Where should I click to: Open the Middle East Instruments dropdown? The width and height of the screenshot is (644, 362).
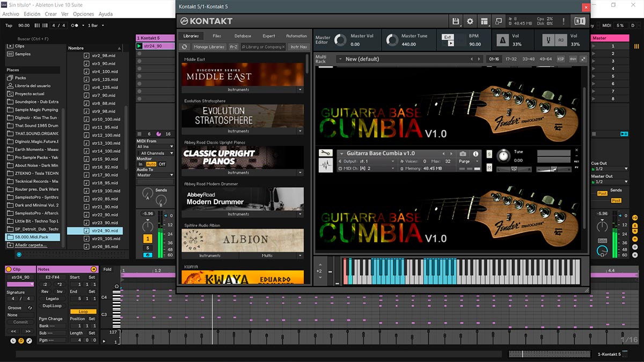point(301,90)
